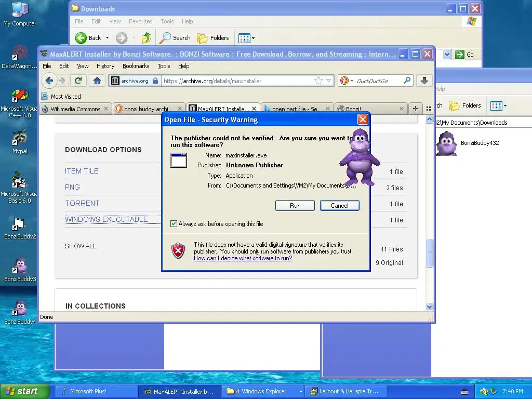Open WINDOWS EXECUTABLE download option

(107, 219)
